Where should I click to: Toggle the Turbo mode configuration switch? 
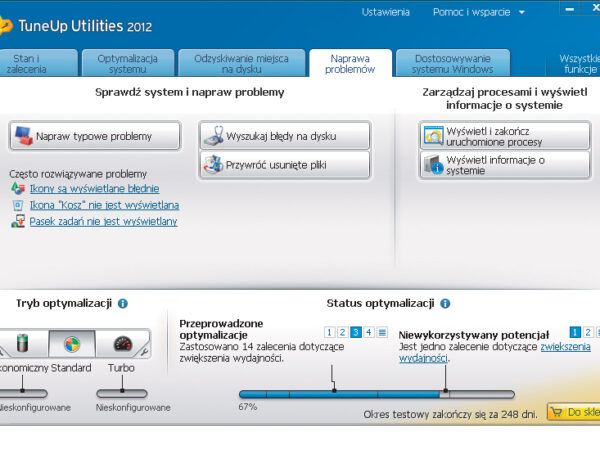point(120,393)
